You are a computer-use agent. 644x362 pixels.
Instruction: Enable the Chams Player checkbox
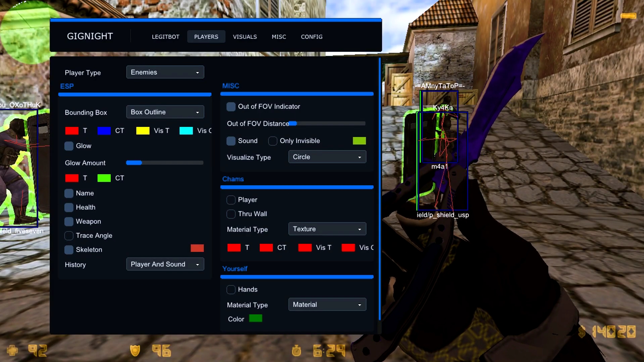231,200
